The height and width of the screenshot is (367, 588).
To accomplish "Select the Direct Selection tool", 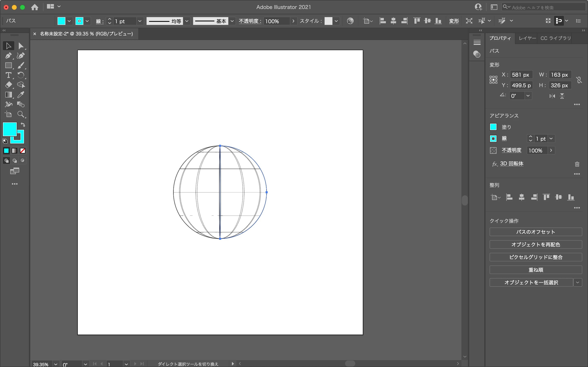I will point(21,46).
